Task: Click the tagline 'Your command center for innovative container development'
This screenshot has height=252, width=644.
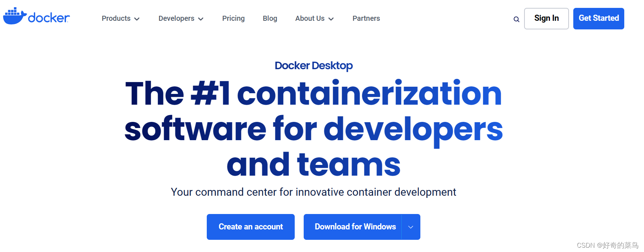Action: tap(313, 192)
